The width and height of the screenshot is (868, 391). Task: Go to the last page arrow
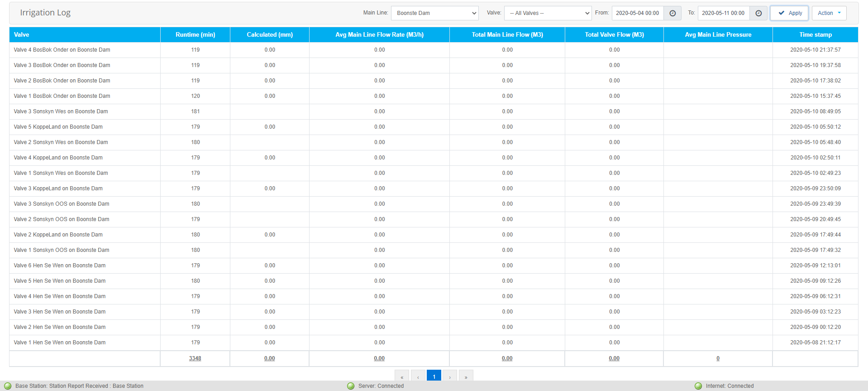pos(466,377)
